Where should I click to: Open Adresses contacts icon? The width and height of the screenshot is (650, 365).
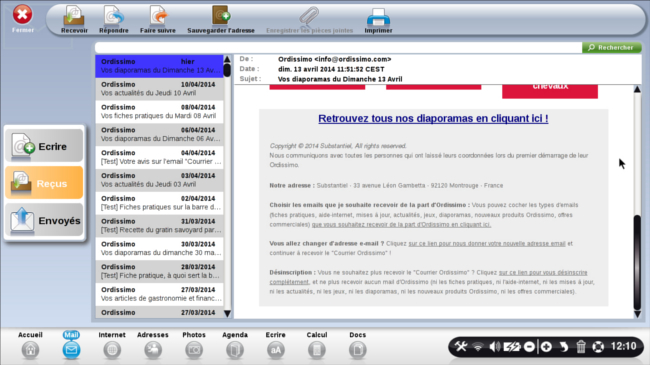pos(153,350)
